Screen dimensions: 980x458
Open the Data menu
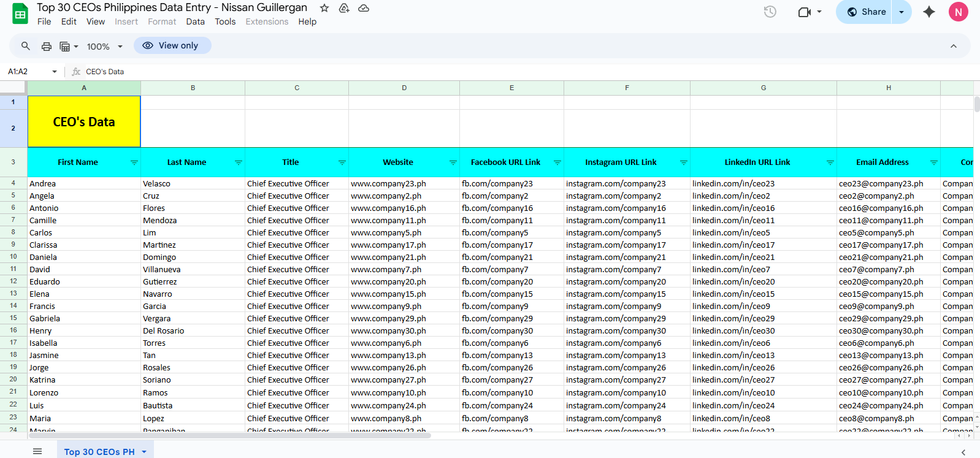(195, 21)
